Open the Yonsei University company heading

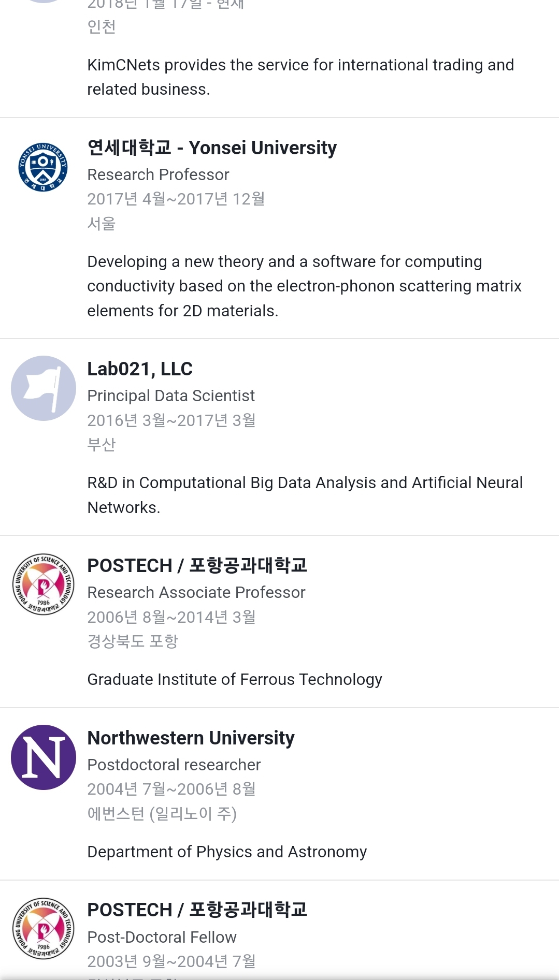(x=212, y=148)
